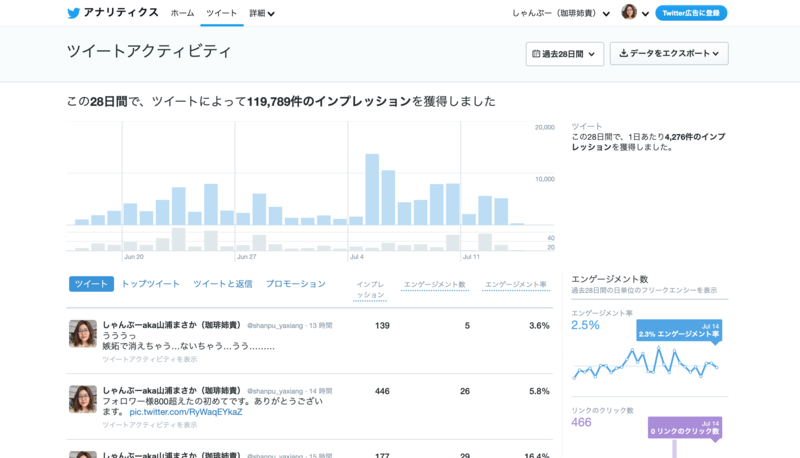Open the pic.twitter.com/RyWaqEYkaZ link
The image size is (800, 458).
coord(186,412)
